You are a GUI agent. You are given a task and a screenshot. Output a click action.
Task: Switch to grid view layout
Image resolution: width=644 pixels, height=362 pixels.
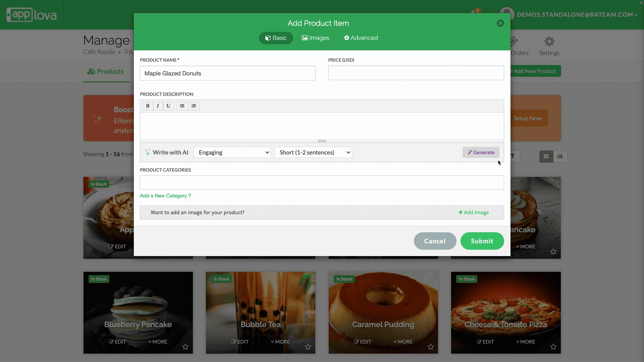click(x=546, y=157)
